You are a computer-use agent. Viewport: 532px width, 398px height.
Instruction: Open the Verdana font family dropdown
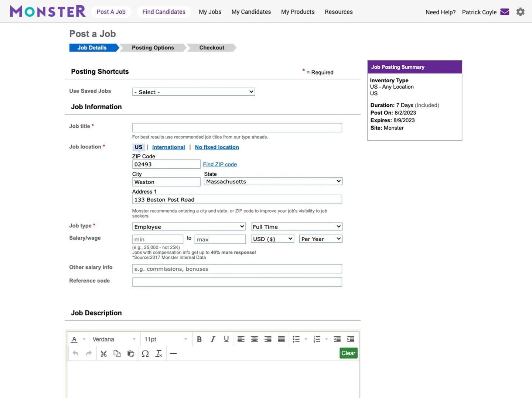[x=114, y=339]
